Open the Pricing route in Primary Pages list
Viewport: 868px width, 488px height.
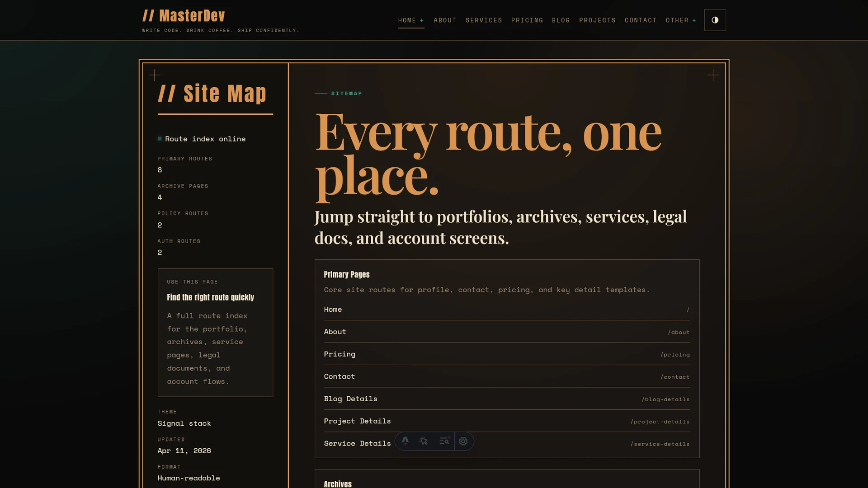[507, 354]
